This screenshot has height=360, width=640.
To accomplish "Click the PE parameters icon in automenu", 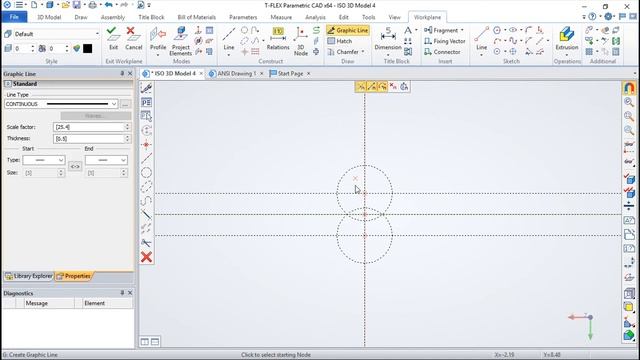I will 146,102.
